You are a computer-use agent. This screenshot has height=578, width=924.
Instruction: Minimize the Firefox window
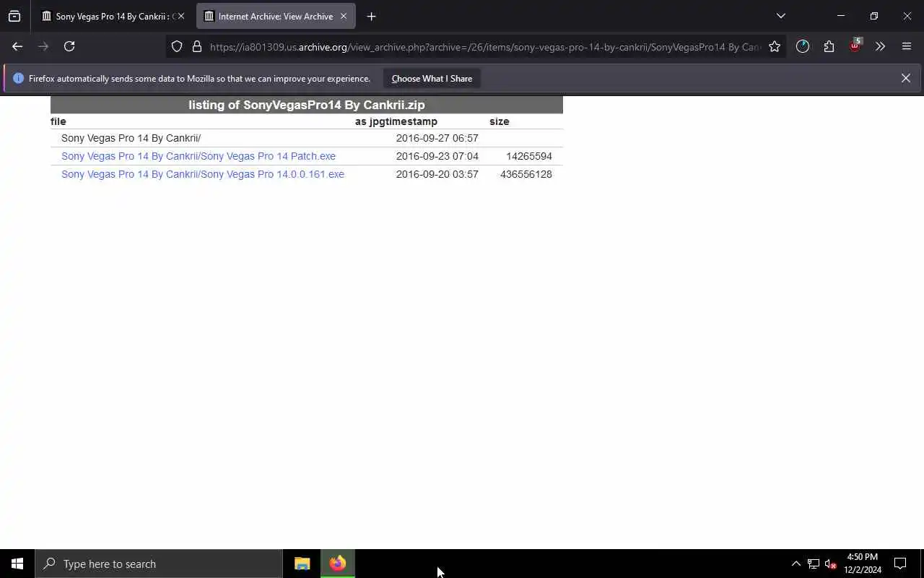click(841, 16)
